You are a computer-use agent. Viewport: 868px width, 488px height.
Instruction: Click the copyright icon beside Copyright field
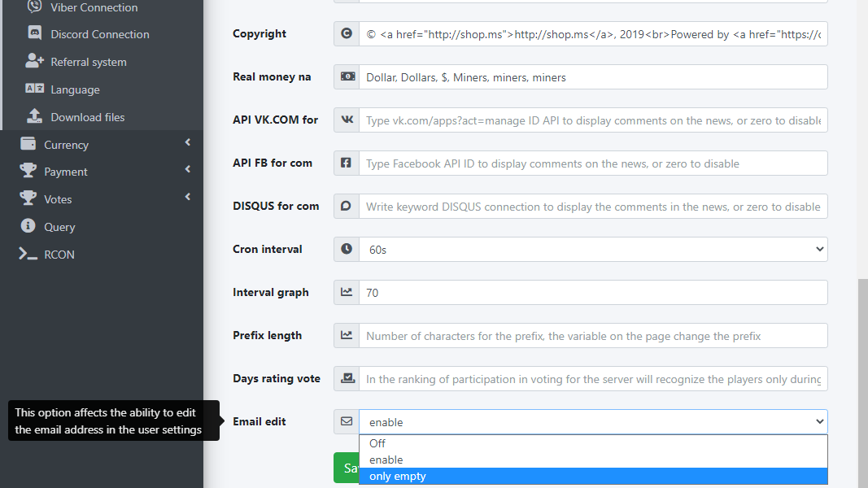click(x=347, y=33)
